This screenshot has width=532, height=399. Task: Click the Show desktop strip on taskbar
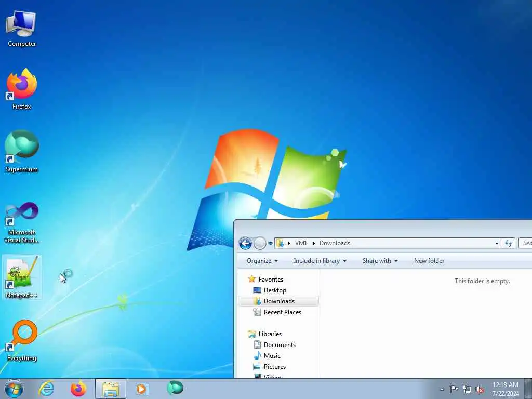point(528,389)
